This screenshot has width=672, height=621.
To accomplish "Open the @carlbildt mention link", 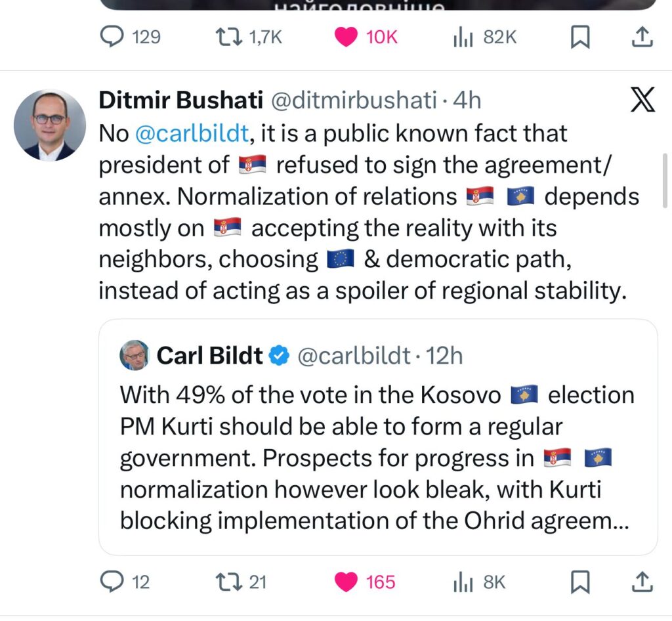I will coord(192,133).
